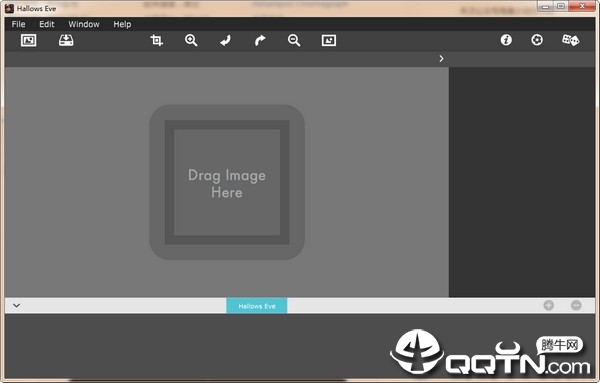
Task: Click the Drag Image Here drop area
Action: click(x=227, y=183)
